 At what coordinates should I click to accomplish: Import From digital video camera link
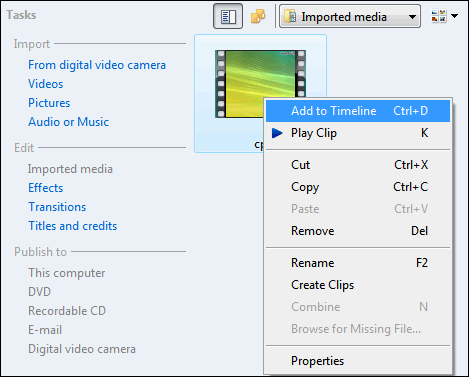[x=97, y=65]
